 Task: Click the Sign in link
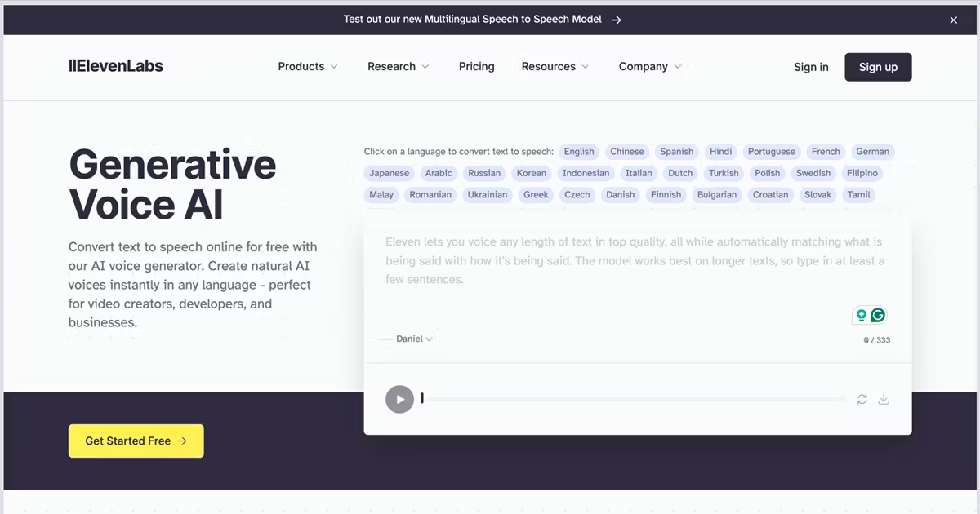[x=810, y=67]
